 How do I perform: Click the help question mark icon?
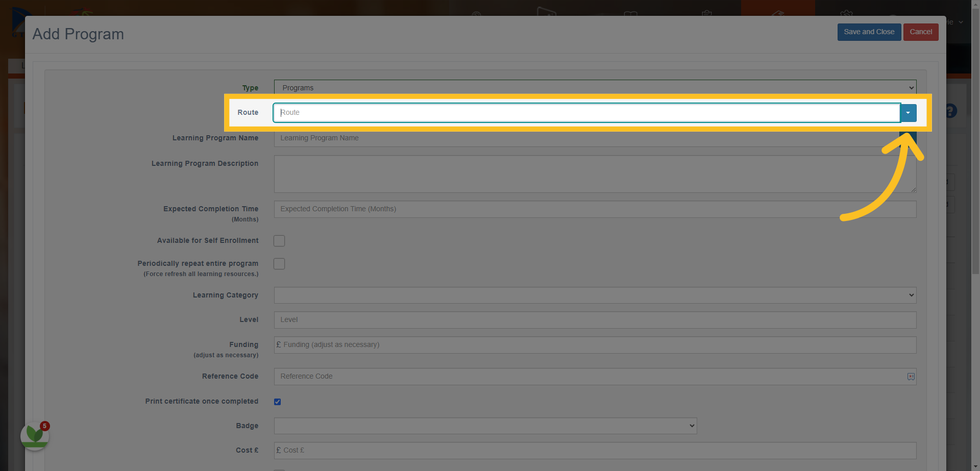click(951, 111)
